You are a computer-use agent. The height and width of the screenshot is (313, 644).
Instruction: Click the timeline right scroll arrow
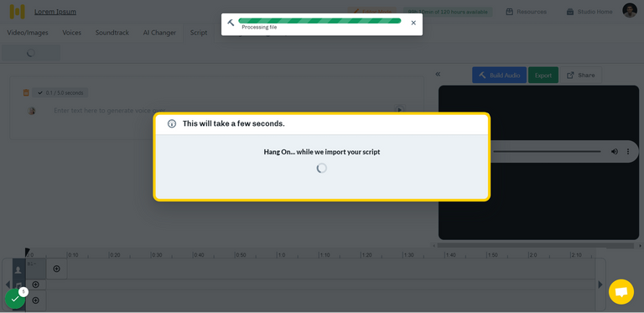[600, 284]
